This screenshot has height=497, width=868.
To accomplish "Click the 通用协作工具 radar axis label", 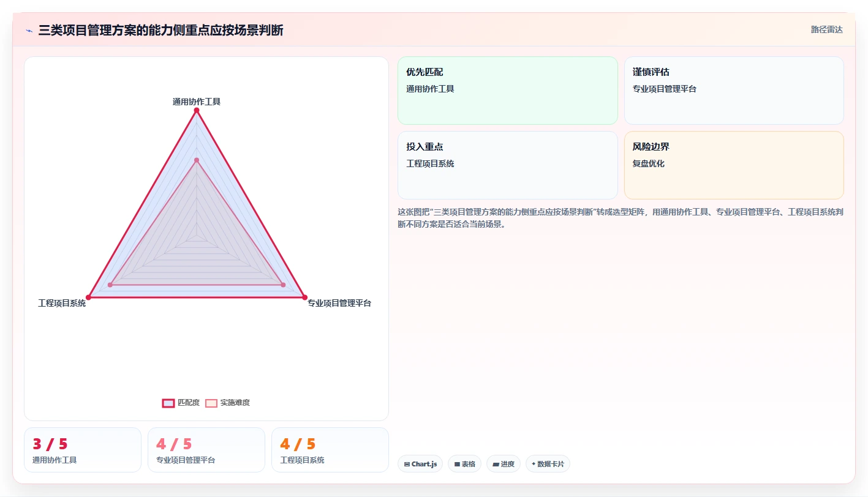I will point(197,102).
